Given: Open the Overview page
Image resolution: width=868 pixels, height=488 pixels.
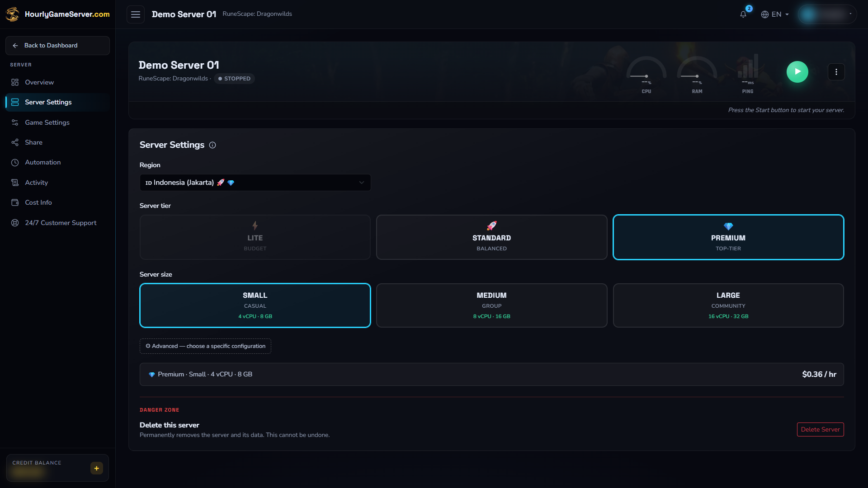Looking at the screenshot, I should click(x=57, y=82).
